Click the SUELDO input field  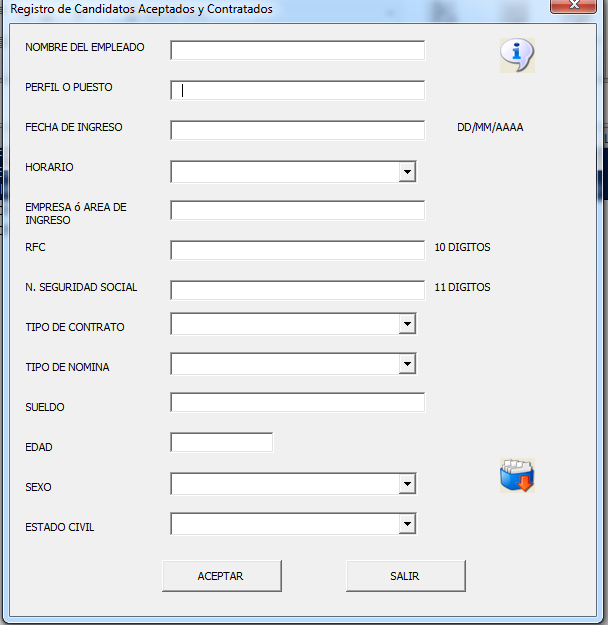point(297,403)
